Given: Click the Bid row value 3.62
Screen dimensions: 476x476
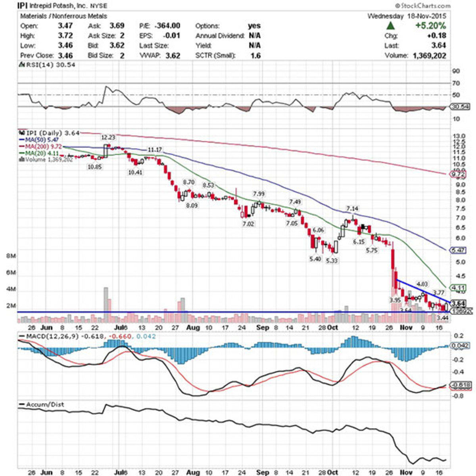Looking at the screenshot, I should [117, 46].
